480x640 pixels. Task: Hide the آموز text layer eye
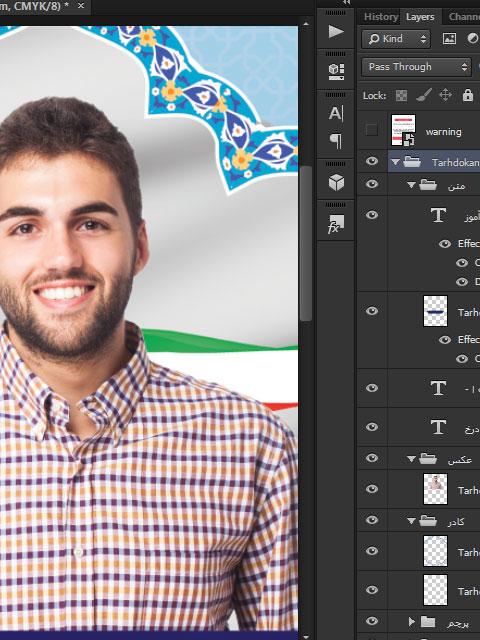click(x=372, y=215)
